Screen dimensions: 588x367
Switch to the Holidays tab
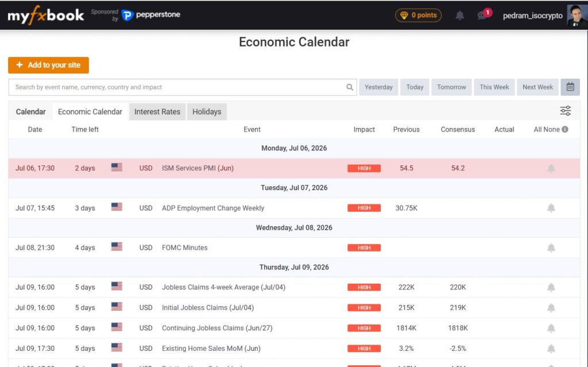pos(207,112)
